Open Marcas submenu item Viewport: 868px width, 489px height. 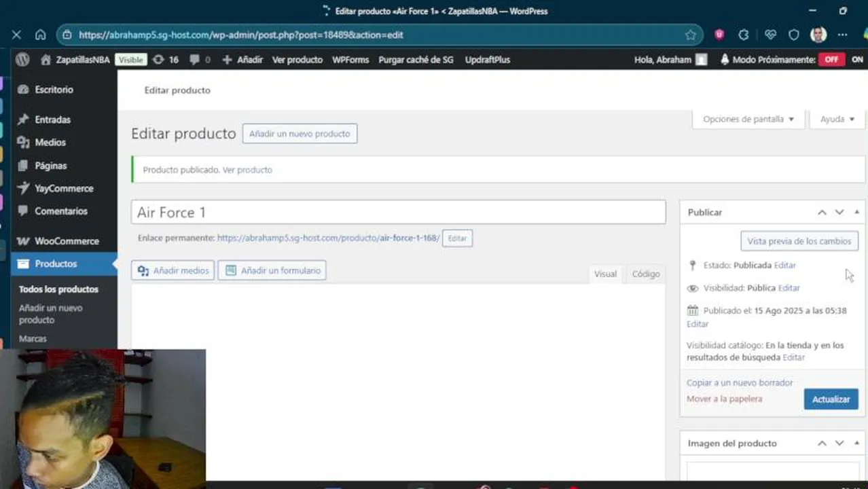click(33, 338)
